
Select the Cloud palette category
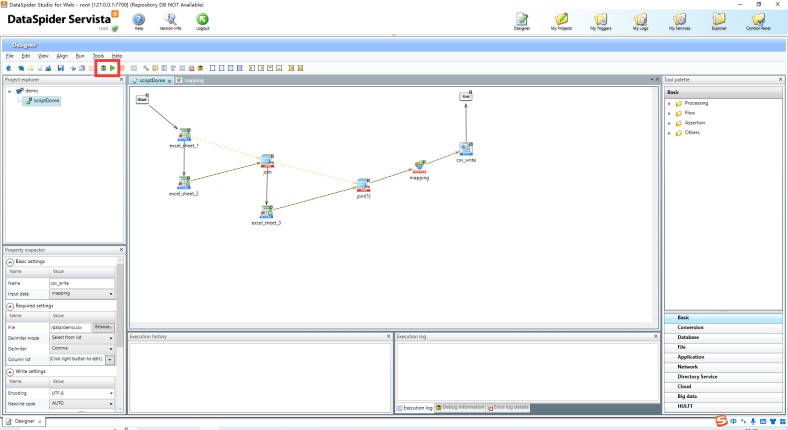[x=723, y=386]
